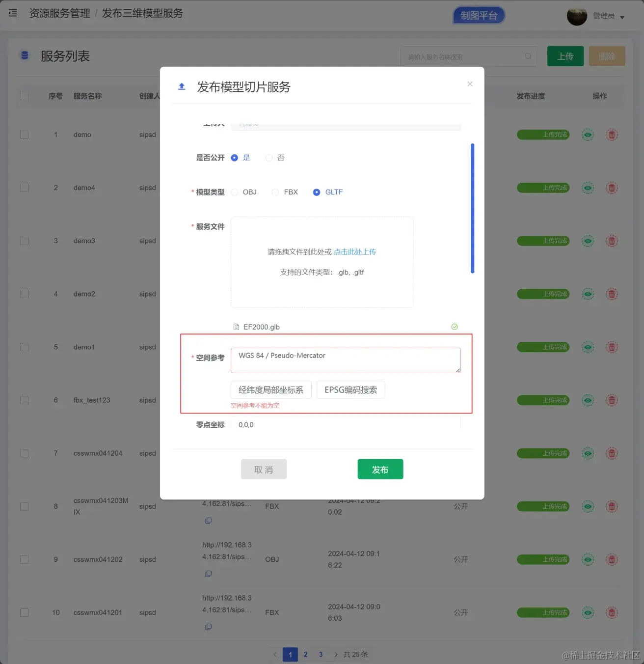Delete the demo1 service trash icon
This screenshot has height=664, width=644.
pos(612,347)
